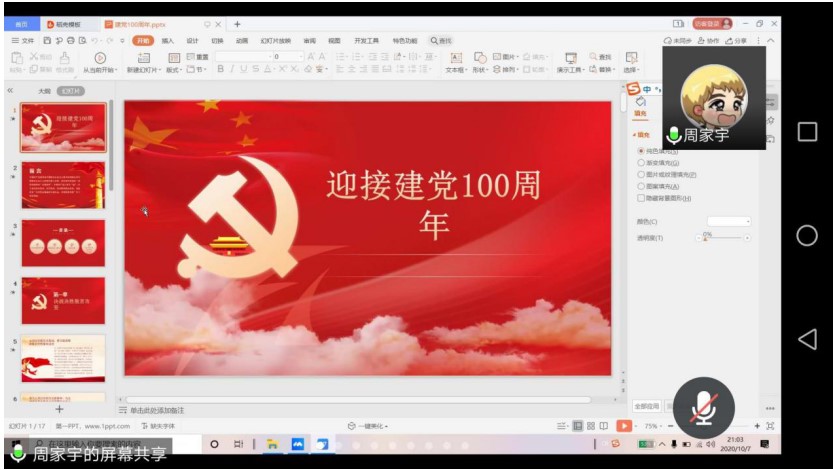Click the New Slide icon
This screenshot has height=470, width=833.
coord(143,58)
